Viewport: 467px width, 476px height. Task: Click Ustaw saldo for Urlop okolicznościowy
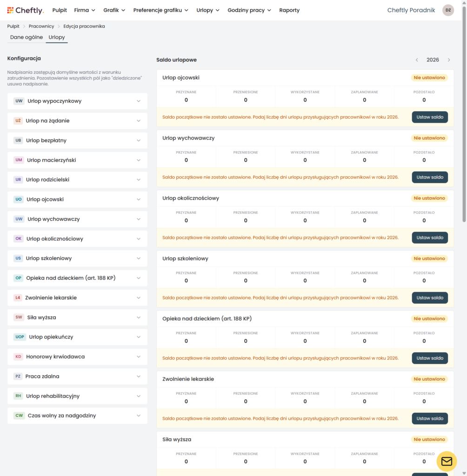pyautogui.click(x=430, y=238)
